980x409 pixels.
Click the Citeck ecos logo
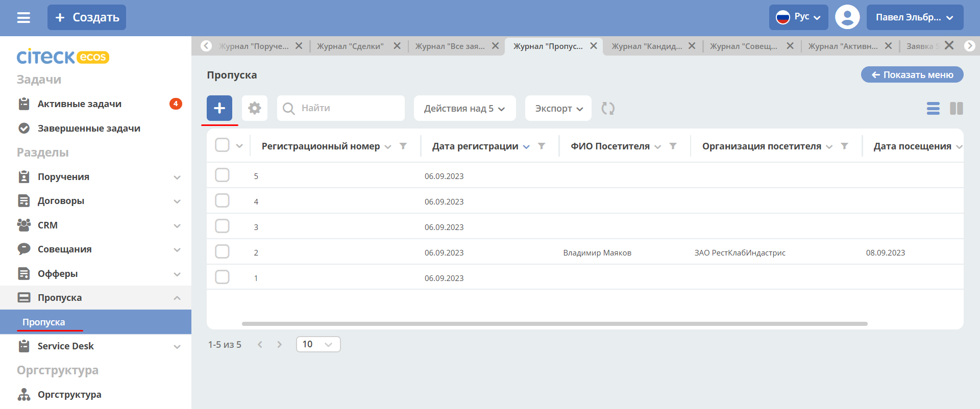pyautogui.click(x=63, y=57)
